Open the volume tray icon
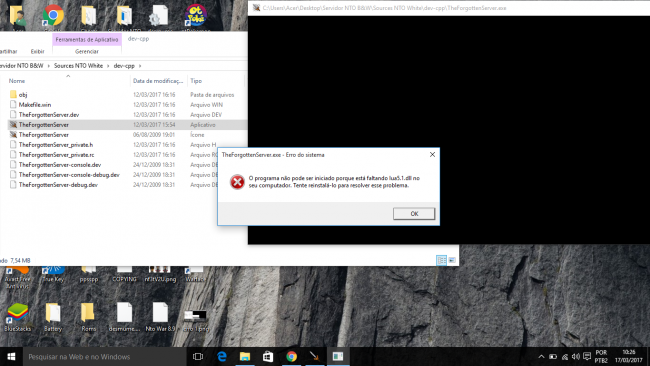This screenshot has width=650, height=366. pyautogui.click(x=576, y=356)
